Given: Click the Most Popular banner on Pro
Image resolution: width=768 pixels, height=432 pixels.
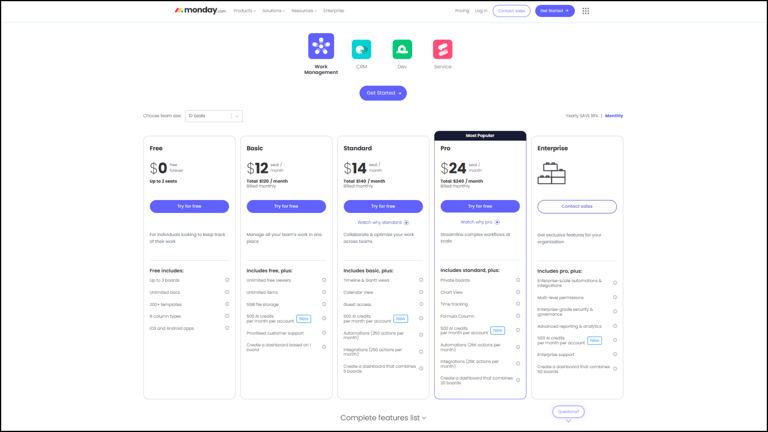Looking at the screenshot, I should 480,136.
